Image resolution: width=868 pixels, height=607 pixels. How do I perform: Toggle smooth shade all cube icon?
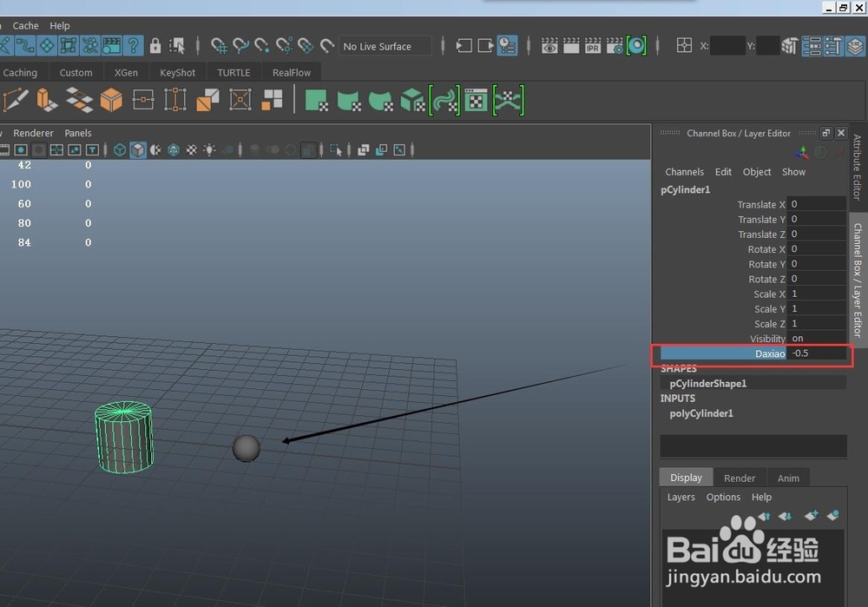point(138,149)
